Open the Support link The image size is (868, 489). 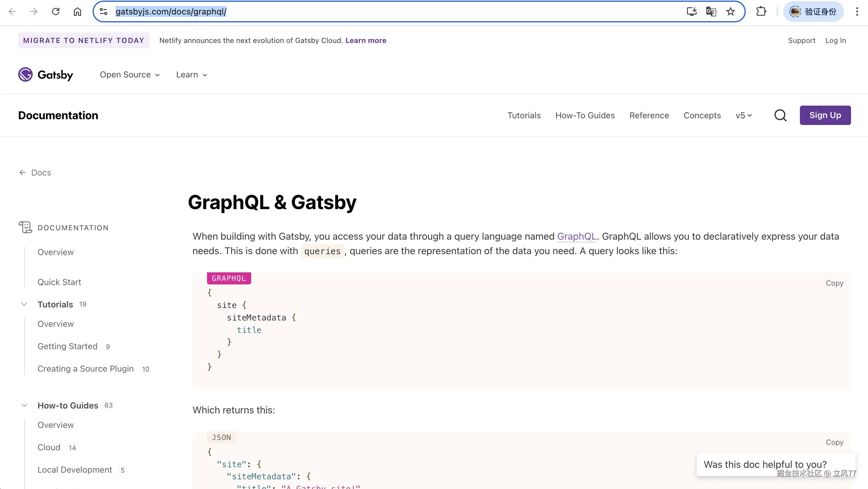pos(802,41)
